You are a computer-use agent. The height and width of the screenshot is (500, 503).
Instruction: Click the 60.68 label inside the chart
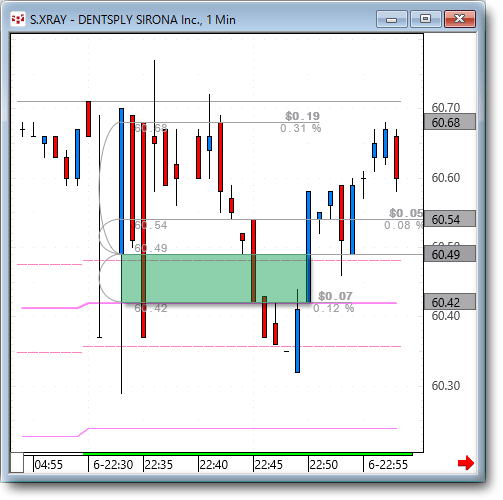(151, 128)
